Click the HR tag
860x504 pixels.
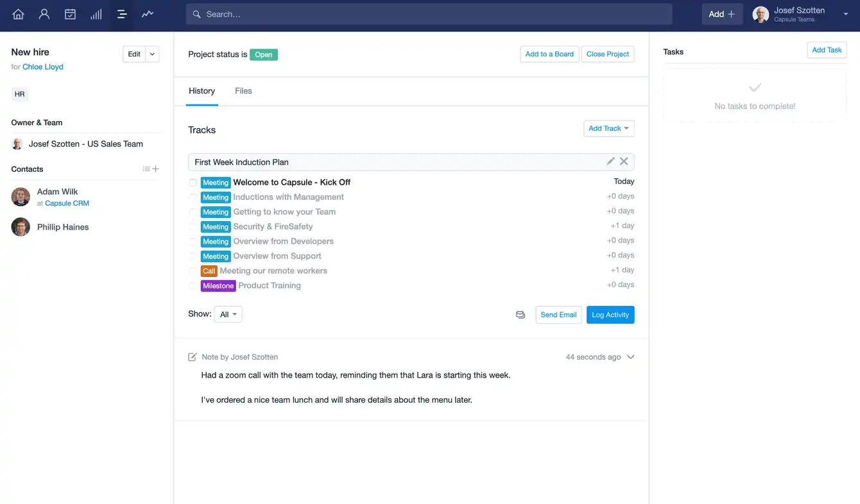point(20,94)
